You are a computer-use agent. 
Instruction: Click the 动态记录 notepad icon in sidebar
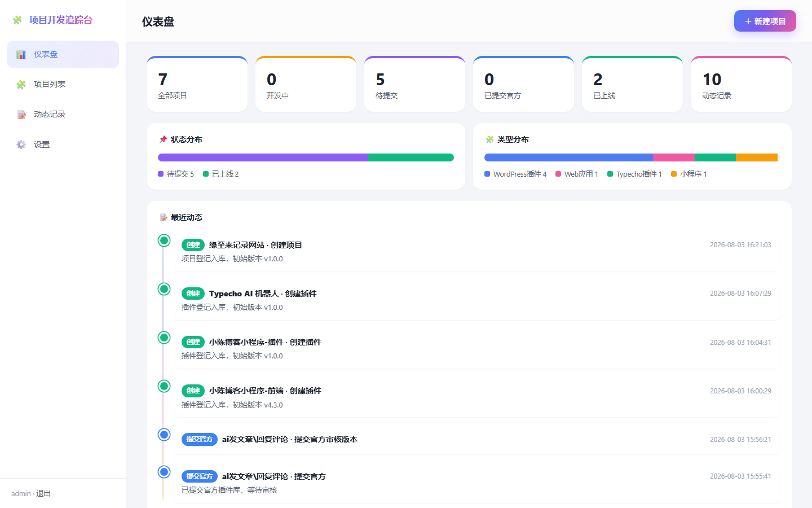(x=21, y=115)
